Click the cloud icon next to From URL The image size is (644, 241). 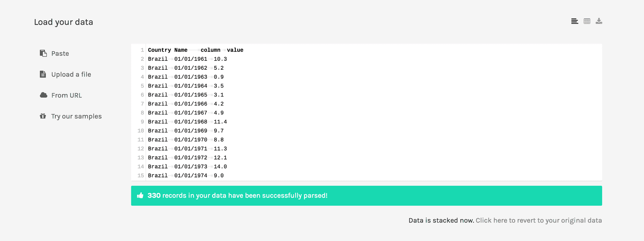[43, 95]
